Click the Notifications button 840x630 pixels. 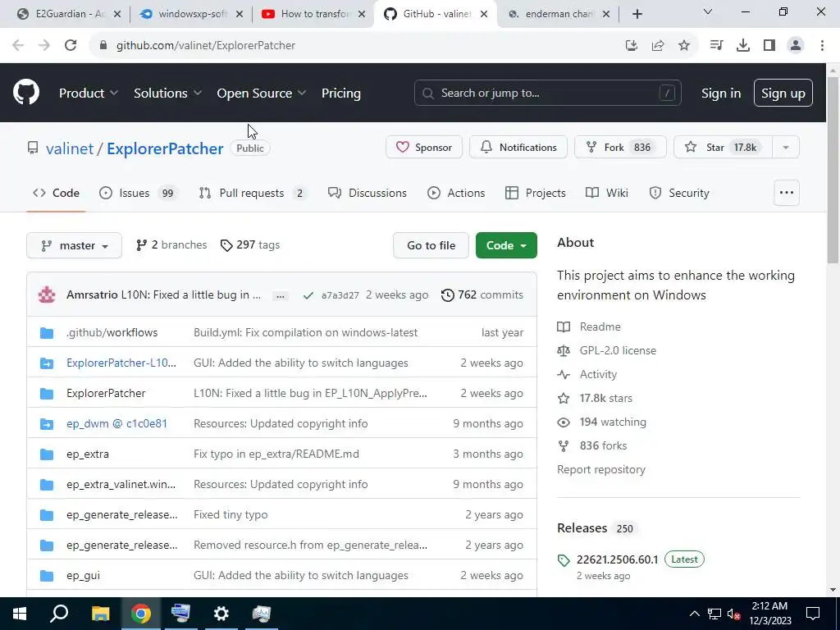(x=518, y=148)
